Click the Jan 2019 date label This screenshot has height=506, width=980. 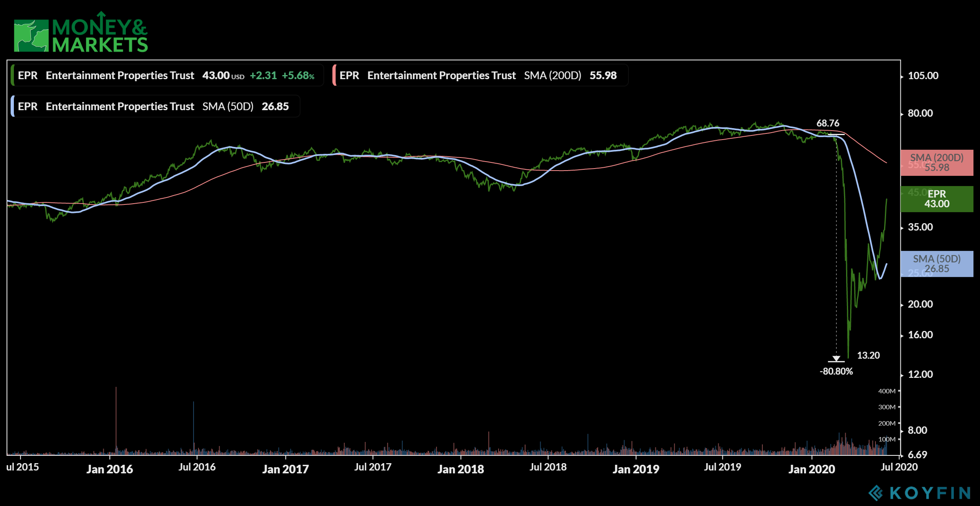point(636,469)
